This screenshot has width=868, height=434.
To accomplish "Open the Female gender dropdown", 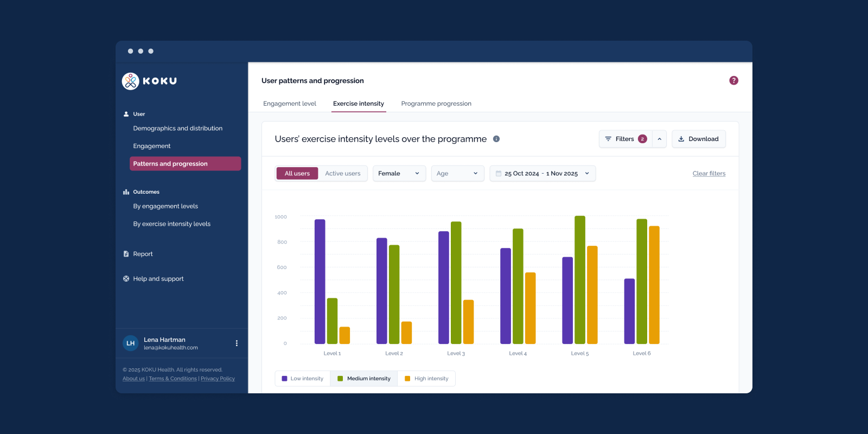I will (399, 174).
